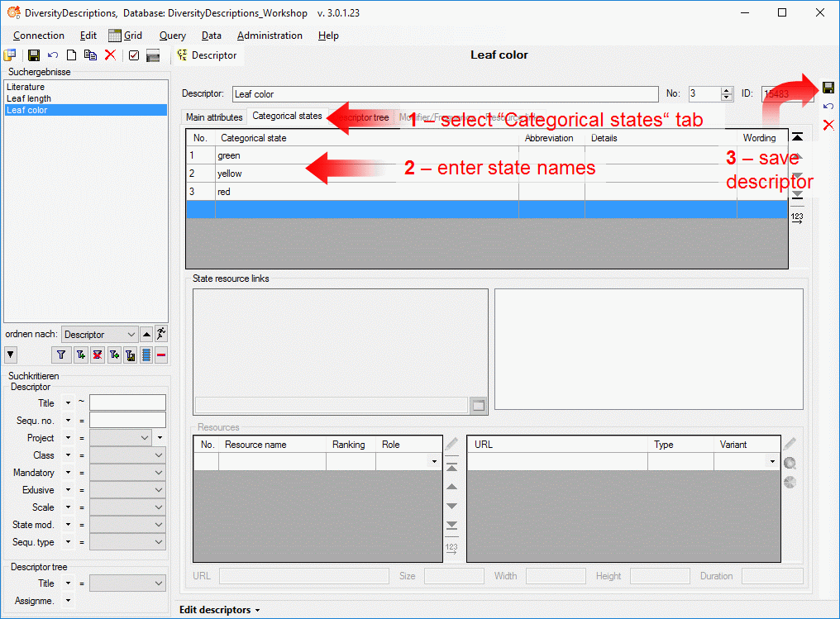This screenshot has height=619, width=840.
Task: Select the red categorical state cell
Action: (367, 192)
